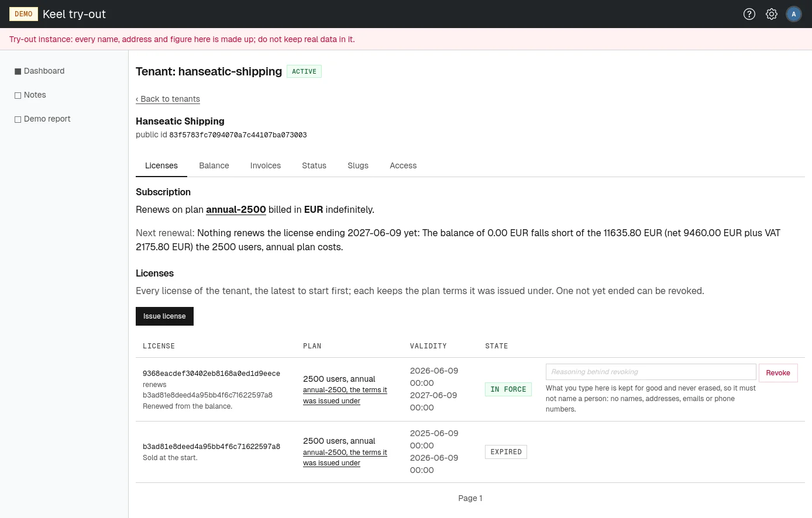Follow the Back to tenants link
The image size is (812, 518).
pyautogui.click(x=168, y=99)
